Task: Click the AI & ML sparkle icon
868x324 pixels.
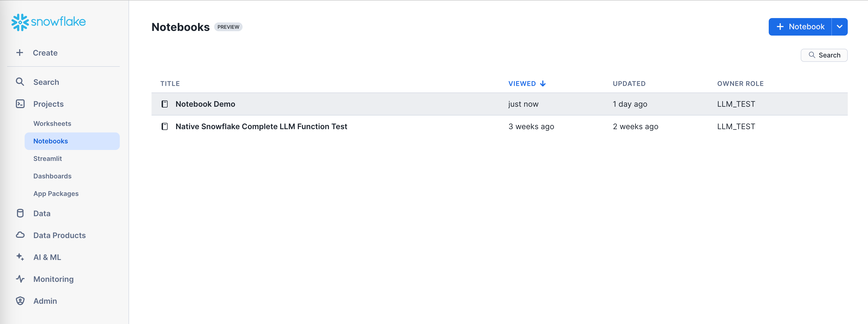Action: [20, 257]
